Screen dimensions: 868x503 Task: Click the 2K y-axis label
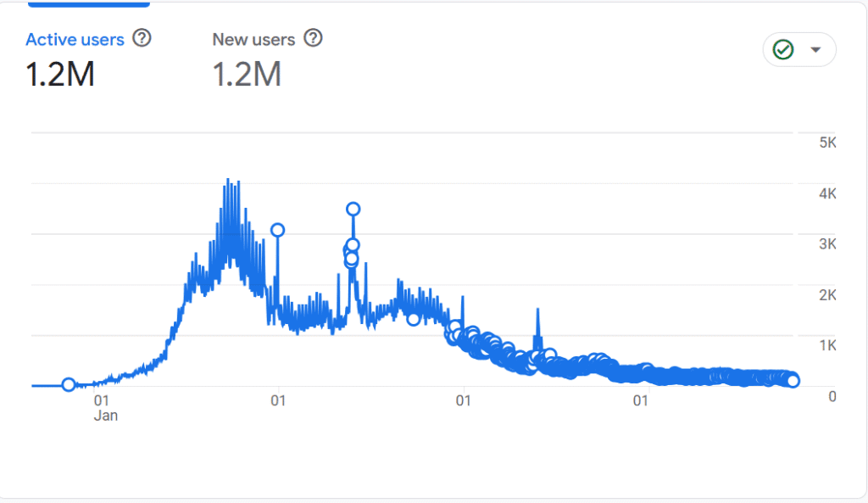(x=827, y=295)
